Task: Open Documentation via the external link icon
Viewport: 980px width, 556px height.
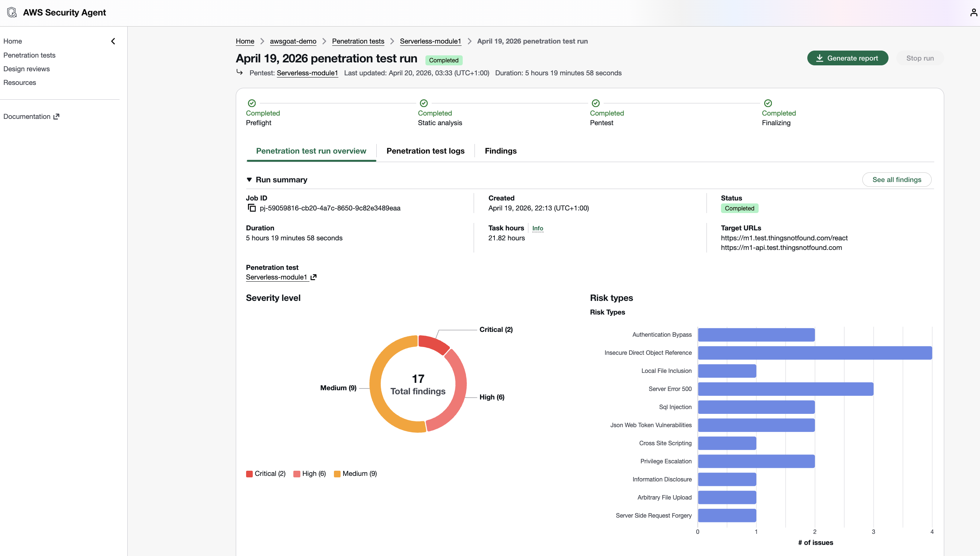Action: click(x=56, y=116)
